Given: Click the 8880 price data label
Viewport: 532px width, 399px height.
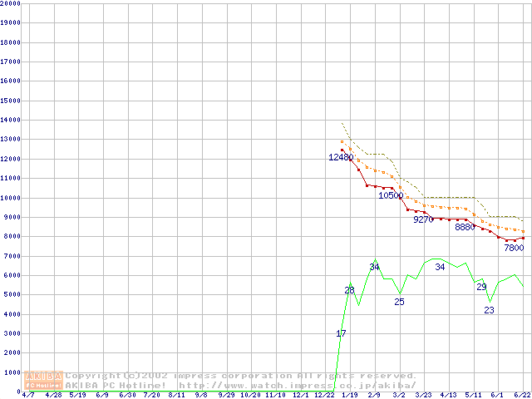Looking at the screenshot, I should click(465, 227).
